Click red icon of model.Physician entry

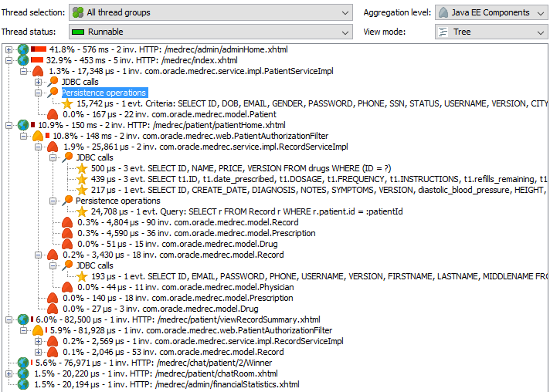[67, 287]
